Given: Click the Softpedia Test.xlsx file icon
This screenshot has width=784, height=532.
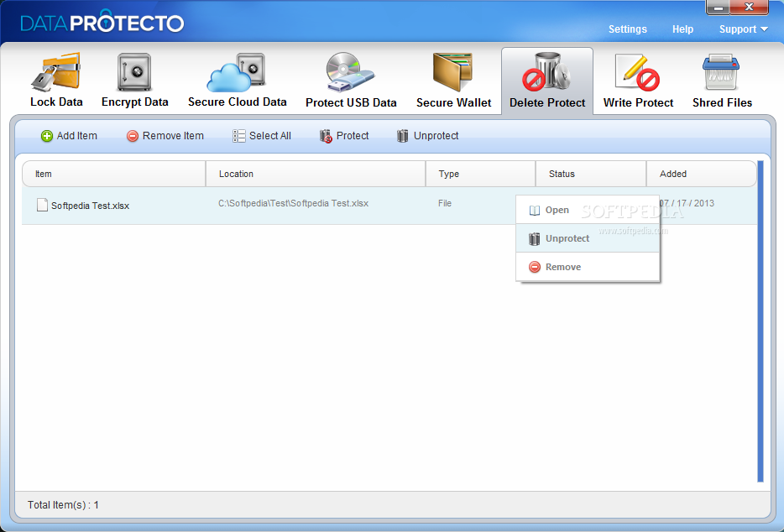Looking at the screenshot, I should (x=43, y=205).
